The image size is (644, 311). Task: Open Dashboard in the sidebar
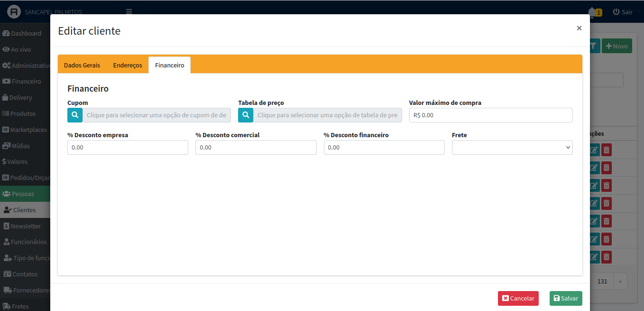(x=26, y=33)
